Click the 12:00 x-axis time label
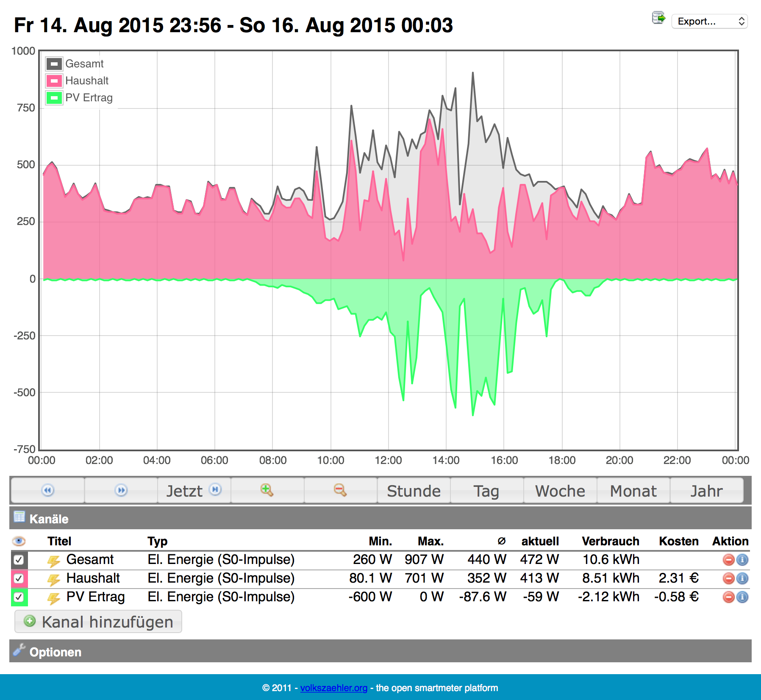The height and width of the screenshot is (700, 761). coord(388,460)
